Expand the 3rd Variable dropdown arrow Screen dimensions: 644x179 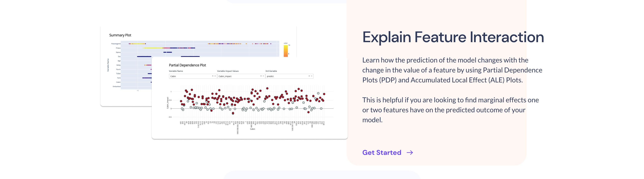coord(311,76)
